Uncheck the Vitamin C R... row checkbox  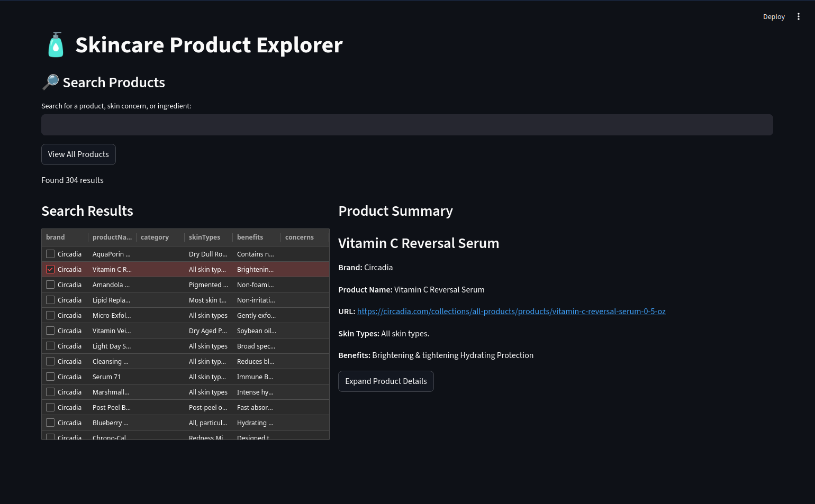(x=50, y=269)
